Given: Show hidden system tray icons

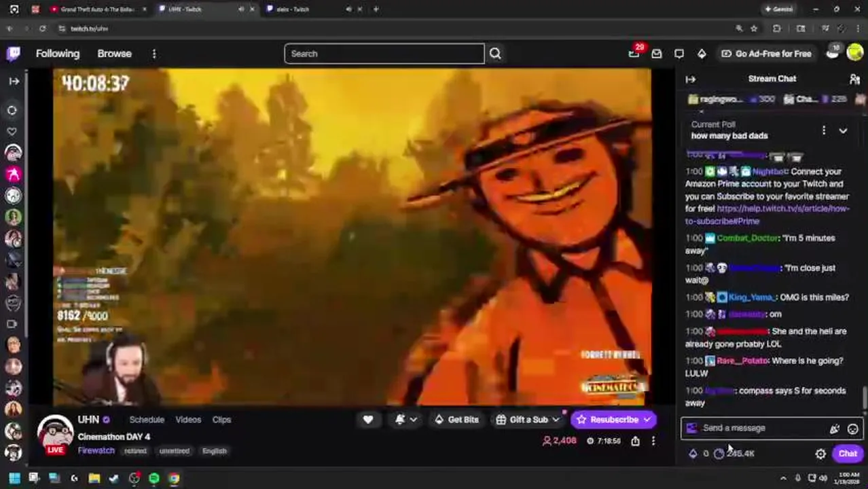Looking at the screenshot, I should (x=783, y=478).
